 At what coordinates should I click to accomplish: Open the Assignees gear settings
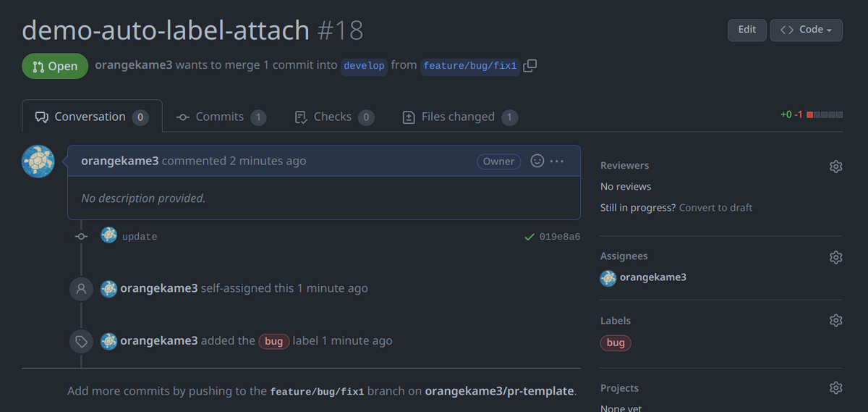(835, 257)
